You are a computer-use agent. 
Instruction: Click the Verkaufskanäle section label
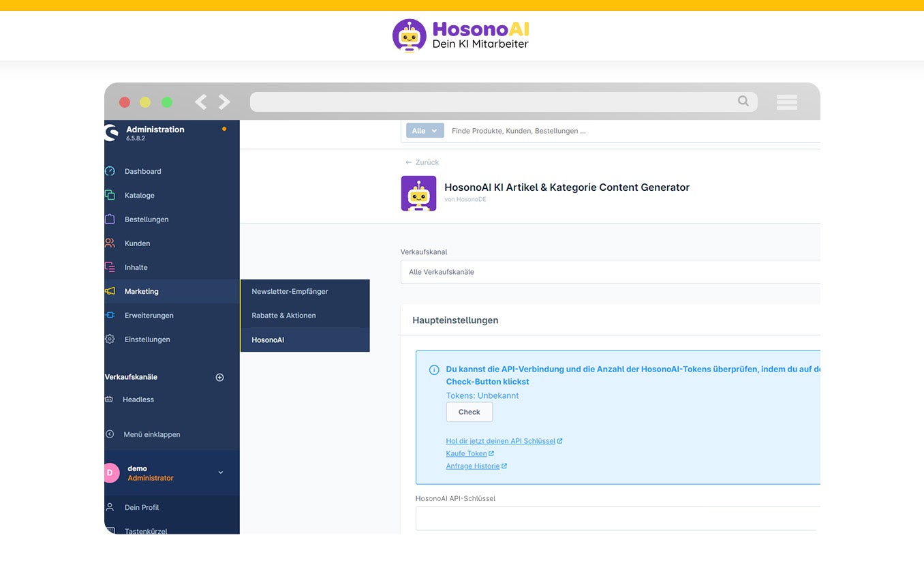pyautogui.click(x=132, y=377)
